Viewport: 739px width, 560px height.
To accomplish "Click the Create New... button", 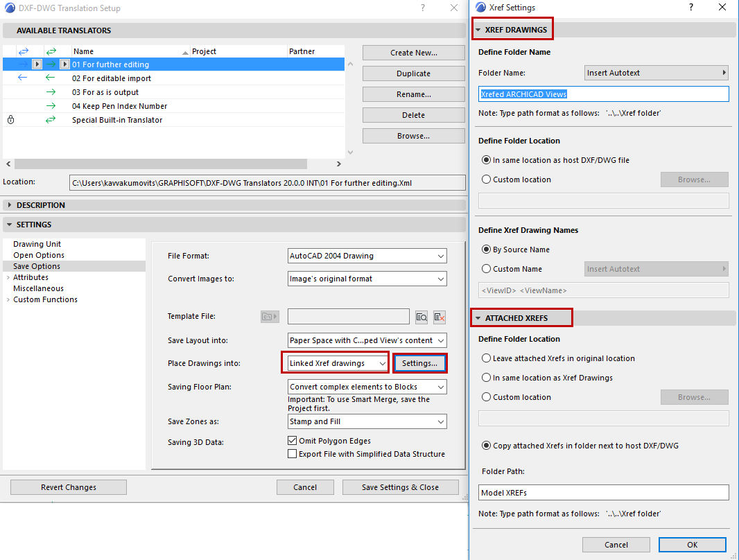I will click(x=413, y=53).
